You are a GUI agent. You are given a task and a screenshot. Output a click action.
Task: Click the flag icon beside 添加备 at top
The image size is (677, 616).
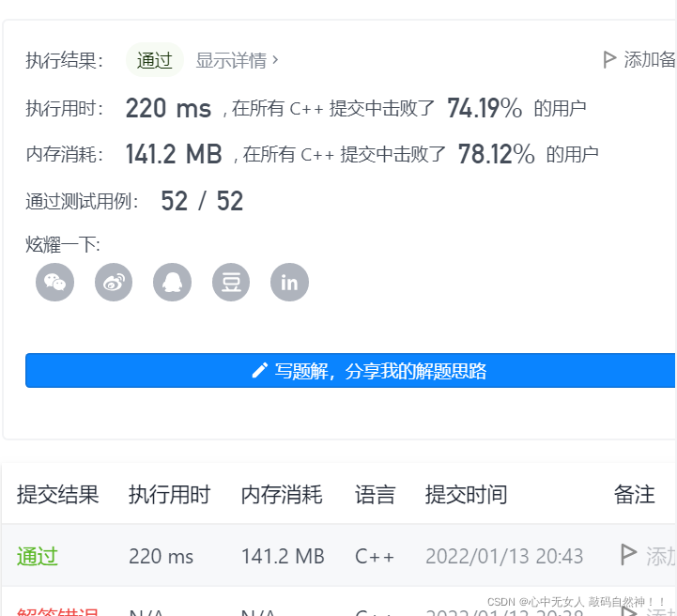[x=609, y=59]
